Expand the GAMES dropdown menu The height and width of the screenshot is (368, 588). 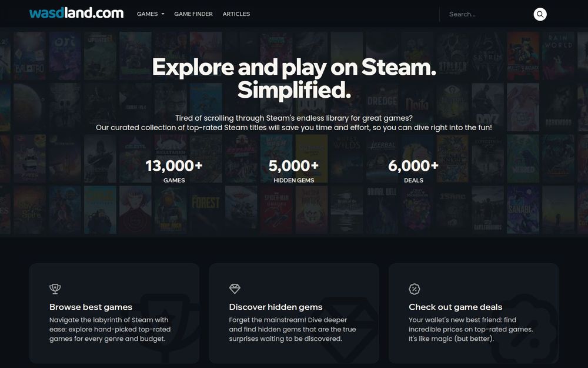(x=151, y=14)
